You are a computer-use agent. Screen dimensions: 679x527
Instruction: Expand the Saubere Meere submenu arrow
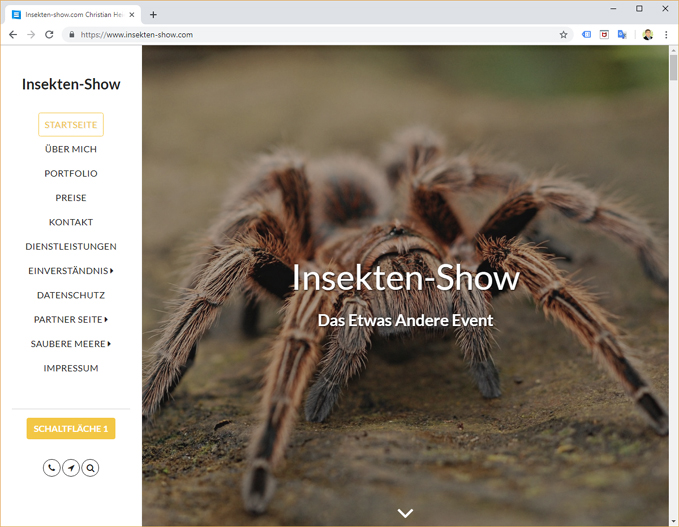tap(109, 343)
